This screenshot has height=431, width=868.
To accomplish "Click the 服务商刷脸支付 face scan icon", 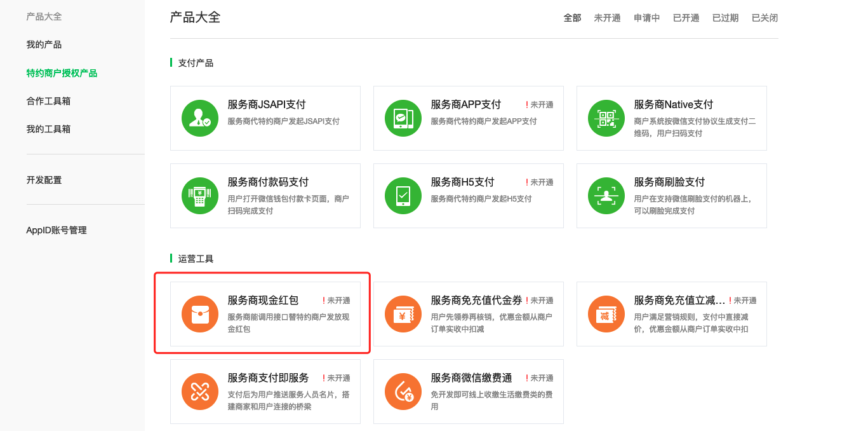I will pyautogui.click(x=606, y=196).
